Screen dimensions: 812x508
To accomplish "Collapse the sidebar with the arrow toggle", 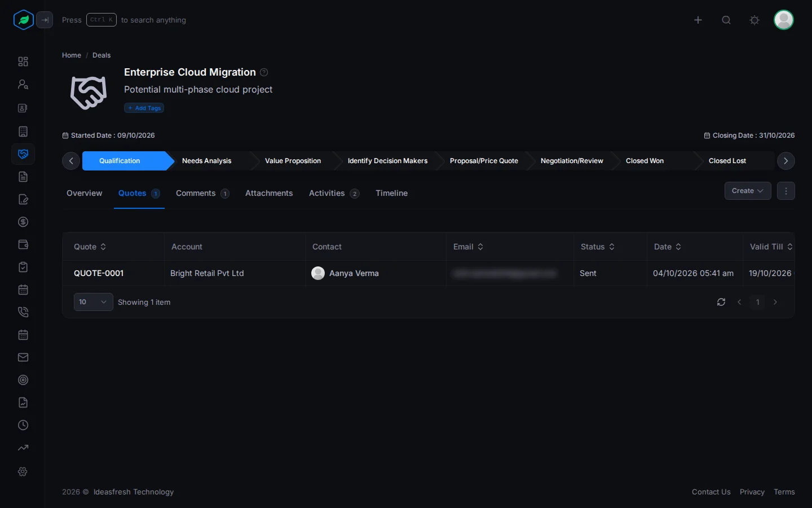I will pos(45,20).
